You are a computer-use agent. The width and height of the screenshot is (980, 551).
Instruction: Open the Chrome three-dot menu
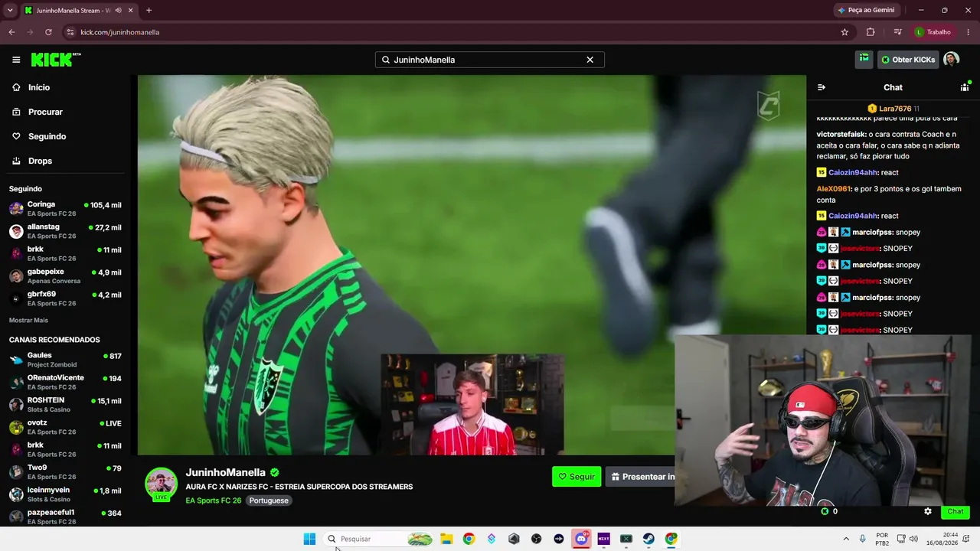969,32
